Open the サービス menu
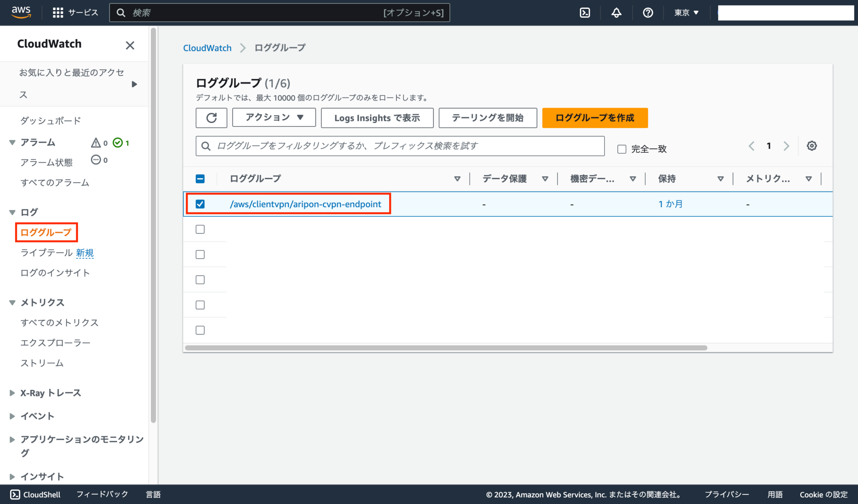The height and width of the screenshot is (504, 858). 84,12
